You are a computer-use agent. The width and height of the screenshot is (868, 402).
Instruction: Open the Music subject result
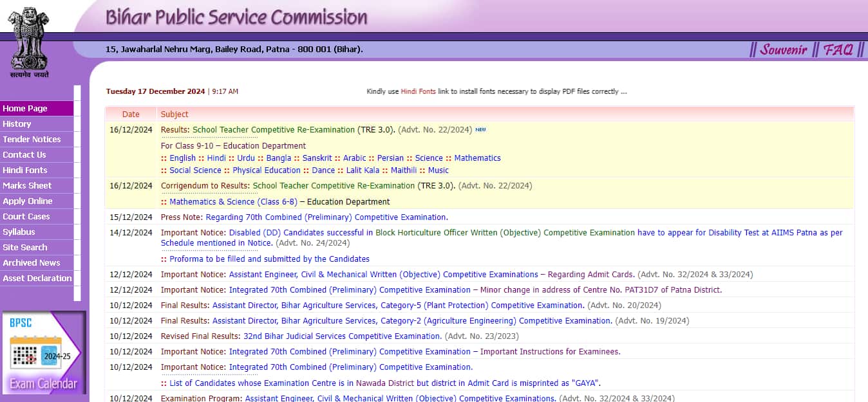(439, 170)
